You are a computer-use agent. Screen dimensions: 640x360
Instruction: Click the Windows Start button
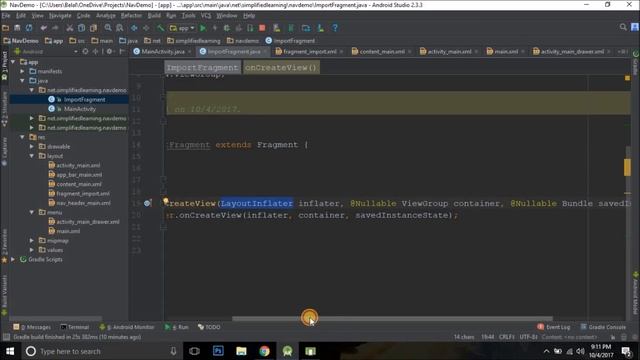pos(10,351)
